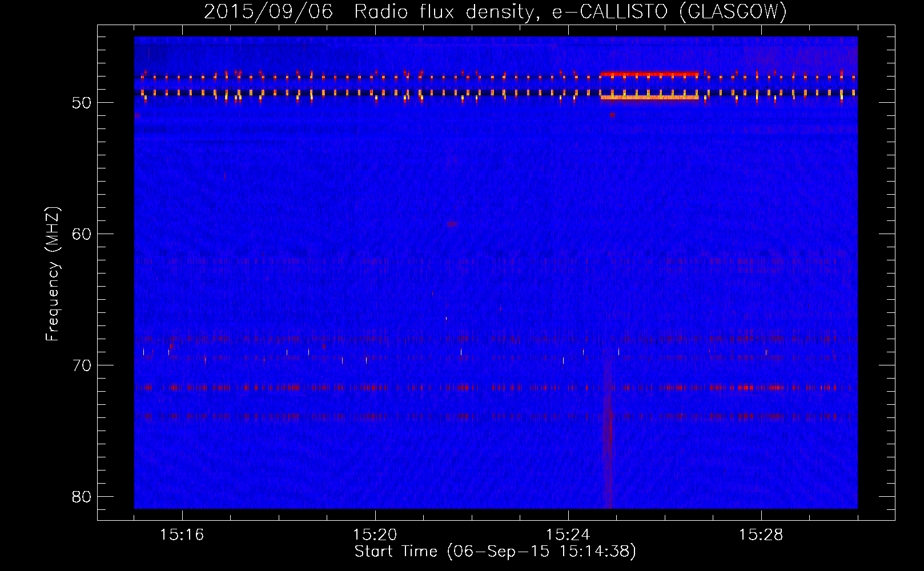Click the small red spot near 59 MHz

[x=452, y=224]
